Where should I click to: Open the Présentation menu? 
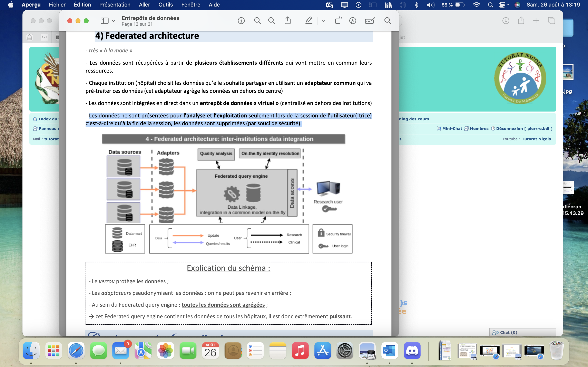pos(115,5)
